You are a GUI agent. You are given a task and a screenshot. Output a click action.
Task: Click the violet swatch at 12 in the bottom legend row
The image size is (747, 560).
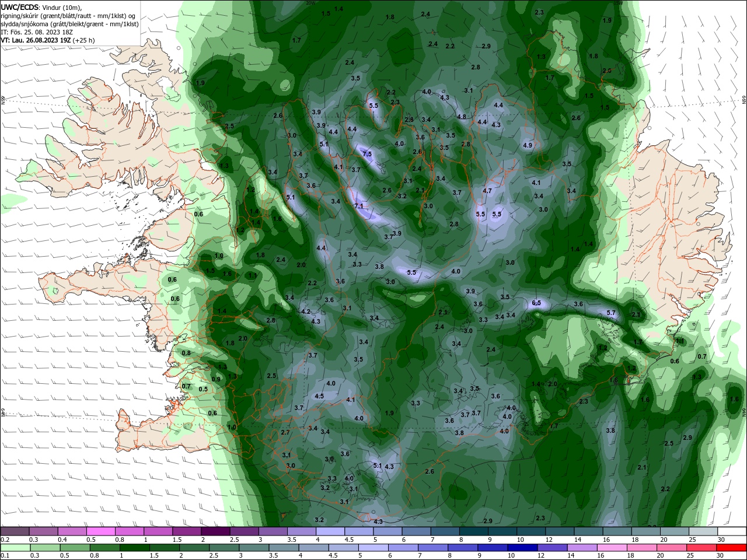(x=553, y=548)
